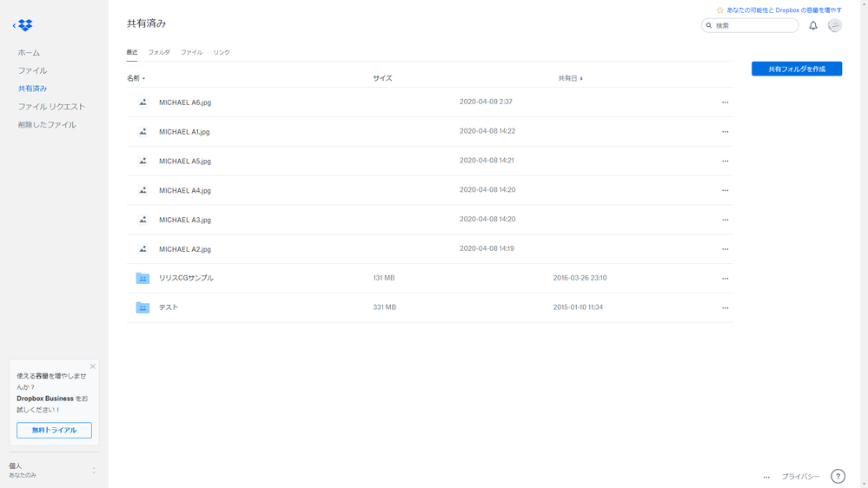Open file MICHAEL A5.jpg

pos(185,161)
